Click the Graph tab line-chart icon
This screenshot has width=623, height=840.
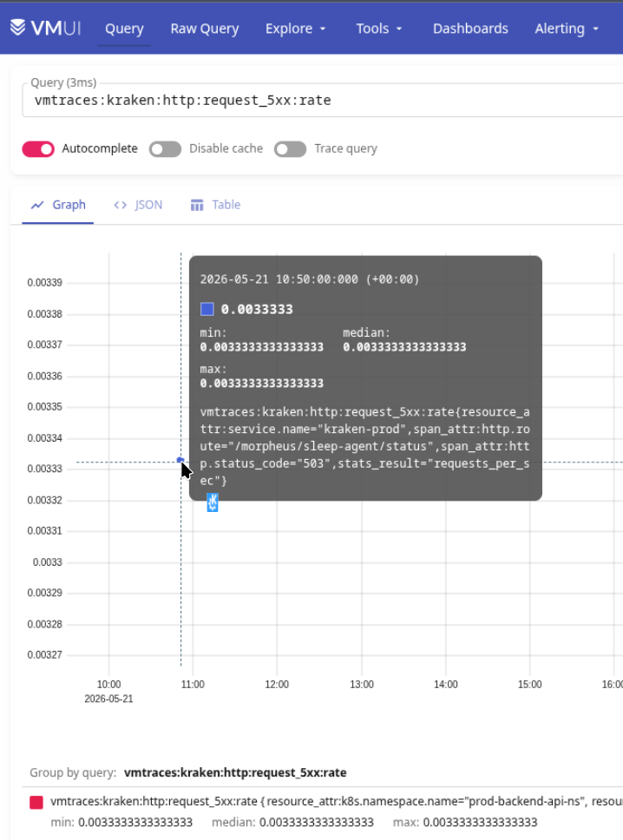[x=37, y=205]
